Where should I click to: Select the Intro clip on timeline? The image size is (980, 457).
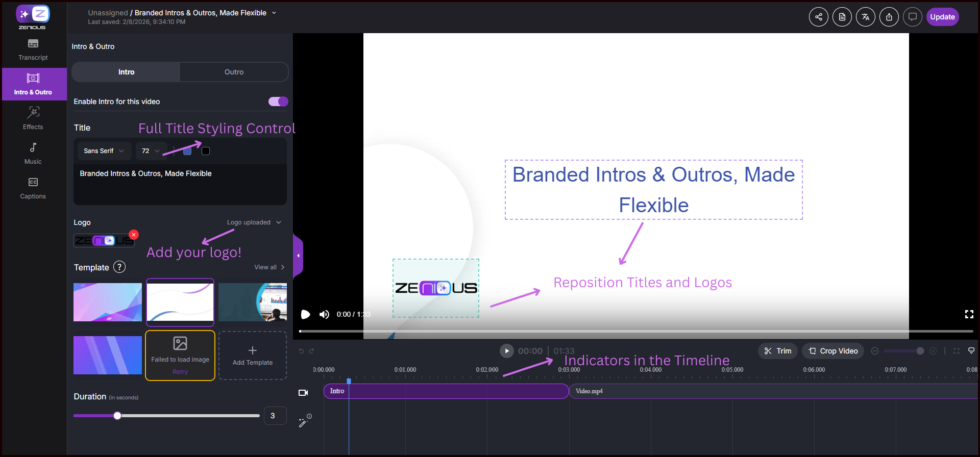[446, 391]
